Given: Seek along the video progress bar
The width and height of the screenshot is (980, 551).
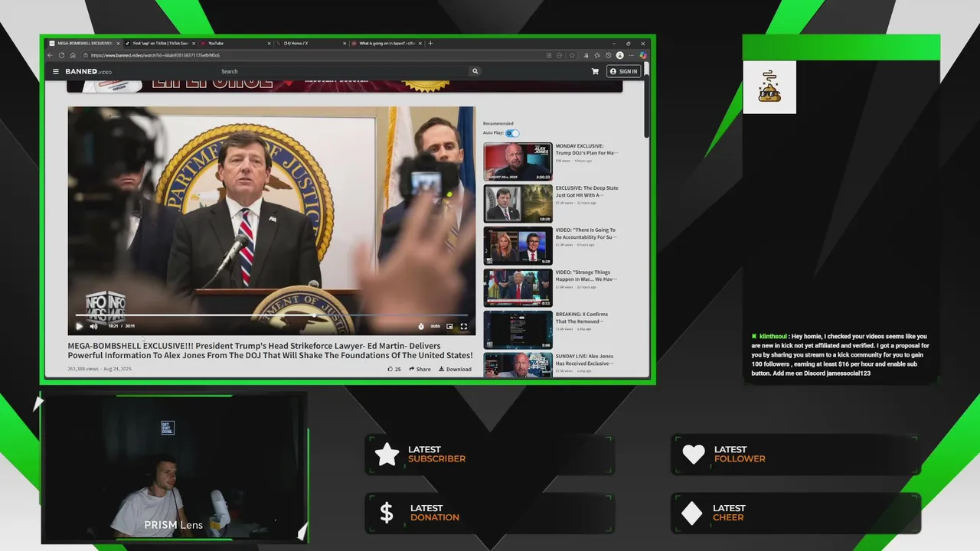Looking at the screenshot, I should (271, 315).
